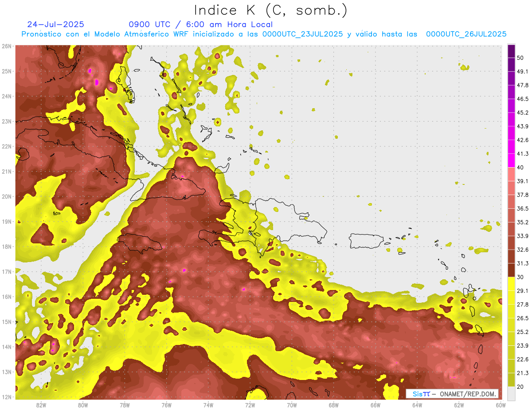The height and width of the screenshot is (411, 532).
Task: Click the latitude label '13N'
Action: [7, 372]
